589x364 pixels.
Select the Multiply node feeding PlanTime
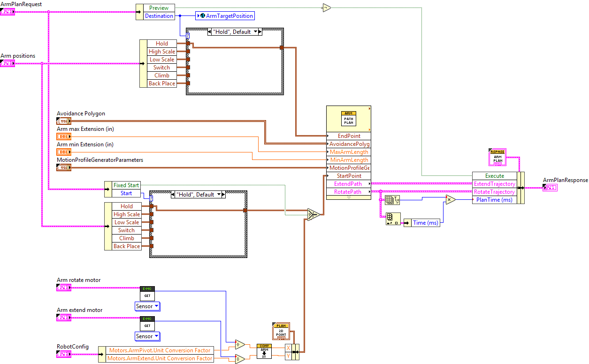450,200
